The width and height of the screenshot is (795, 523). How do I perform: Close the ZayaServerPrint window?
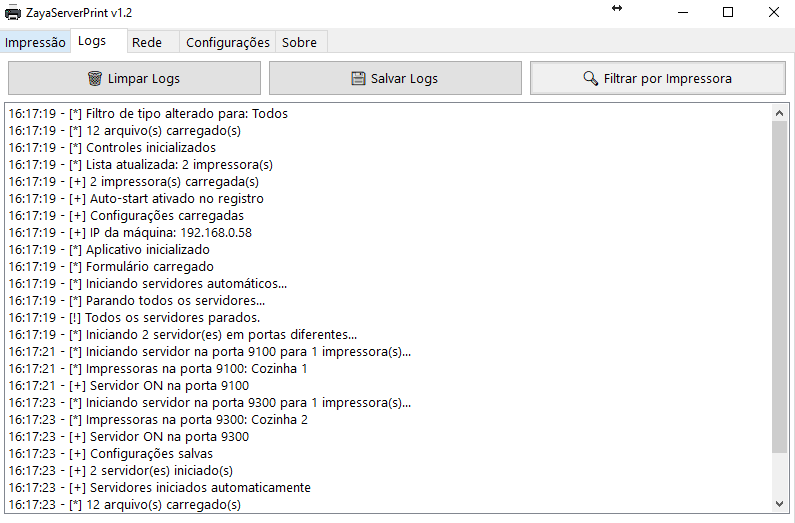tap(773, 13)
